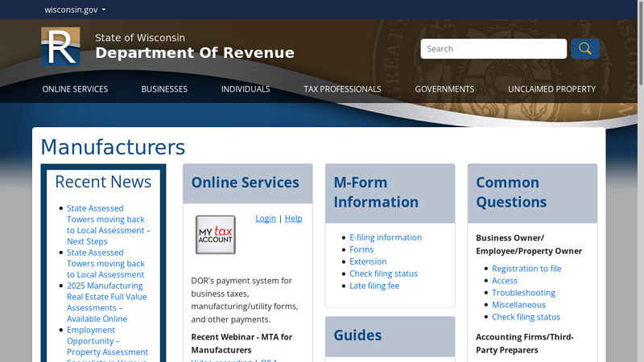The image size is (644, 362).
Task: Click the Login link
Action: click(x=266, y=218)
